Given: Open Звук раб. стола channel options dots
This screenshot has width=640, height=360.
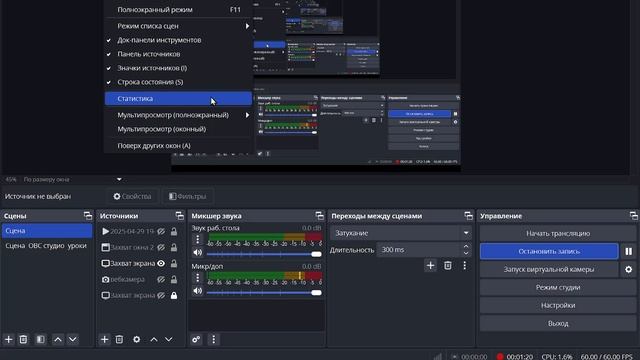Looking at the screenshot, I should 198,240.
